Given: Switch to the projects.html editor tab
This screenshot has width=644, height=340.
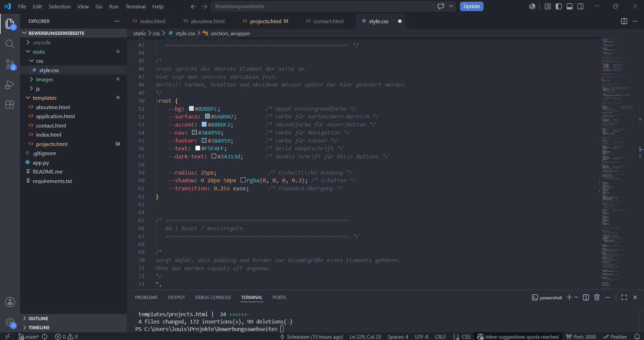Looking at the screenshot, I should [x=269, y=21].
